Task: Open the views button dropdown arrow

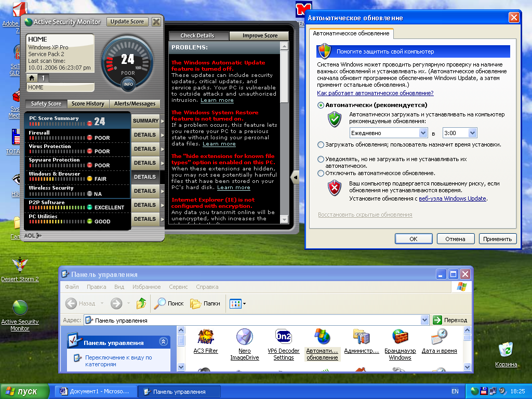Action: [x=244, y=303]
